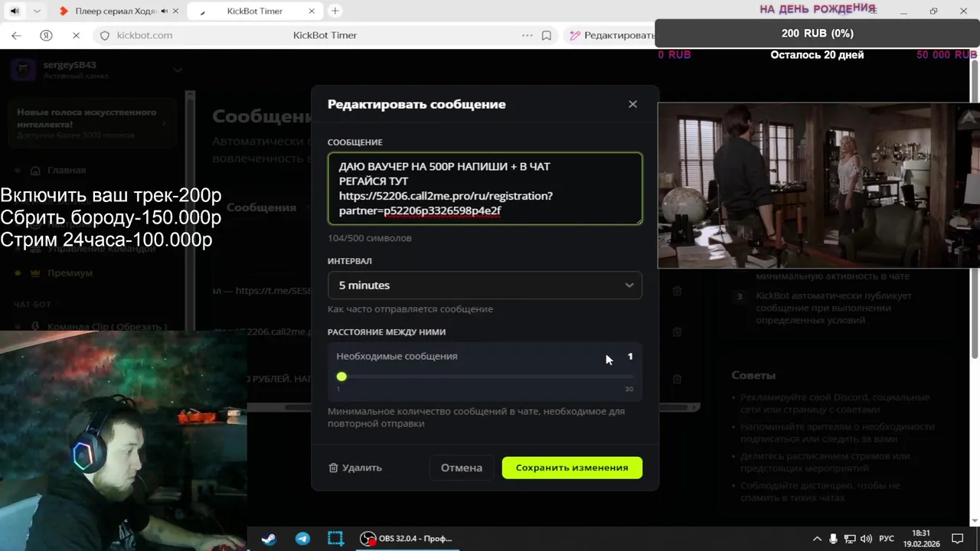Open the network tray icon
The height and width of the screenshot is (551, 980).
[851, 539]
